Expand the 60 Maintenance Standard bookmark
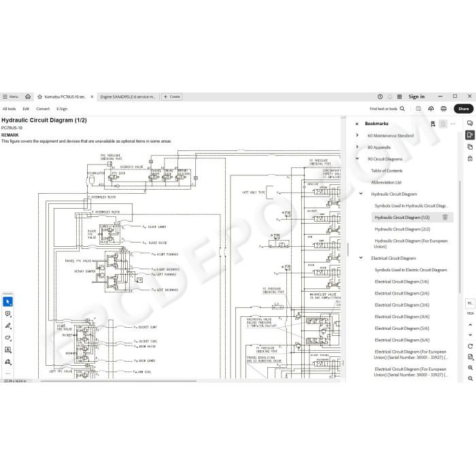 (x=357, y=135)
